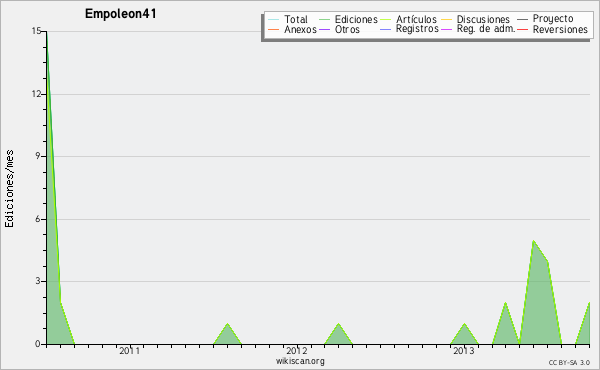Select the Otros legend label
Image resolution: width=600 pixels, height=370 pixels.
(347, 29)
